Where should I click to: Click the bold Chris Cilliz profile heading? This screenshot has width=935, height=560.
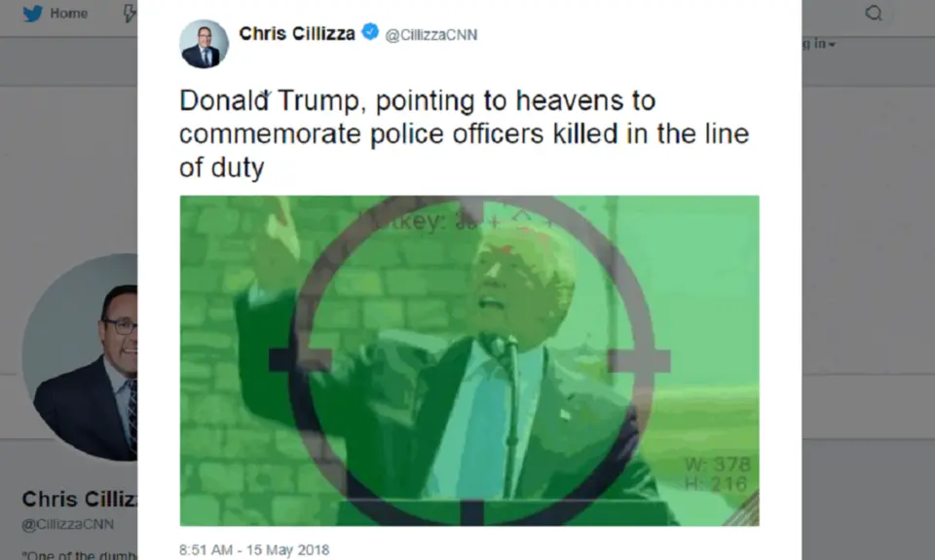79,499
